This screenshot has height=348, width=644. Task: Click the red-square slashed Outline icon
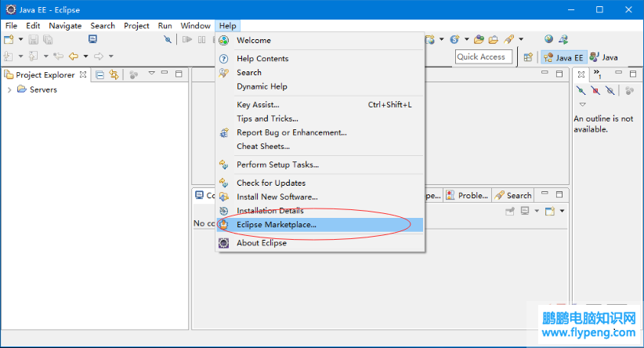click(595, 90)
